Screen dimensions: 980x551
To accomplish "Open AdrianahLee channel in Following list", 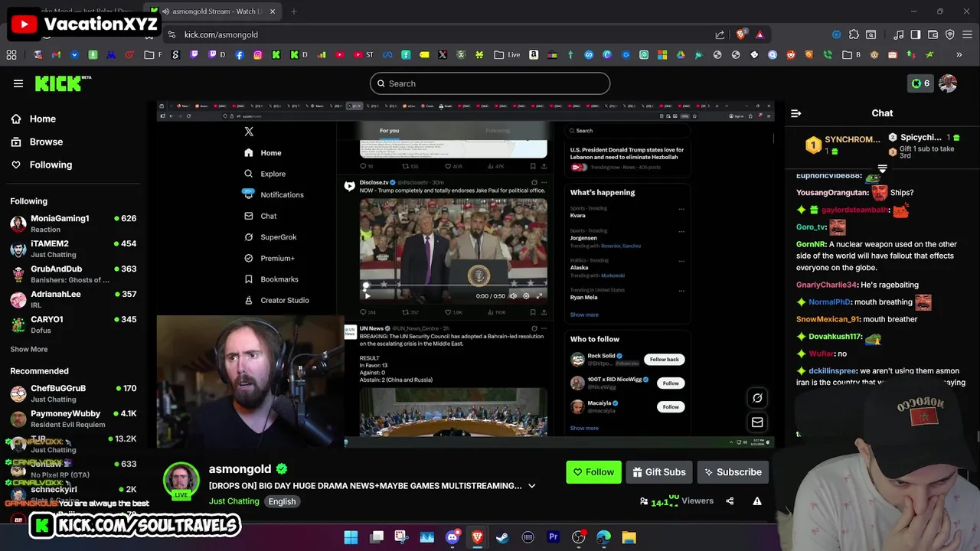I will 73,299.
